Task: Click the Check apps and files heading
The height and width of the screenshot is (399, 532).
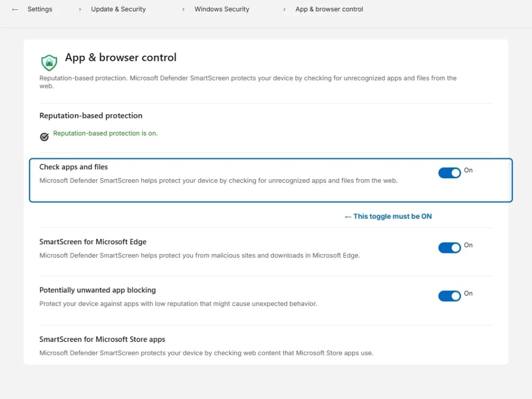Action: pyautogui.click(x=74, y=167)
